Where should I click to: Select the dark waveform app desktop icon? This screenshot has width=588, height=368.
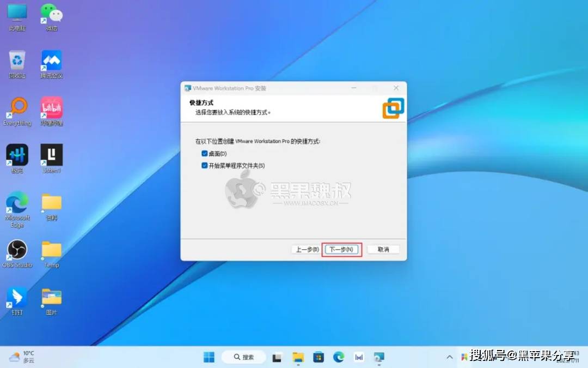[x=17, y=159]
